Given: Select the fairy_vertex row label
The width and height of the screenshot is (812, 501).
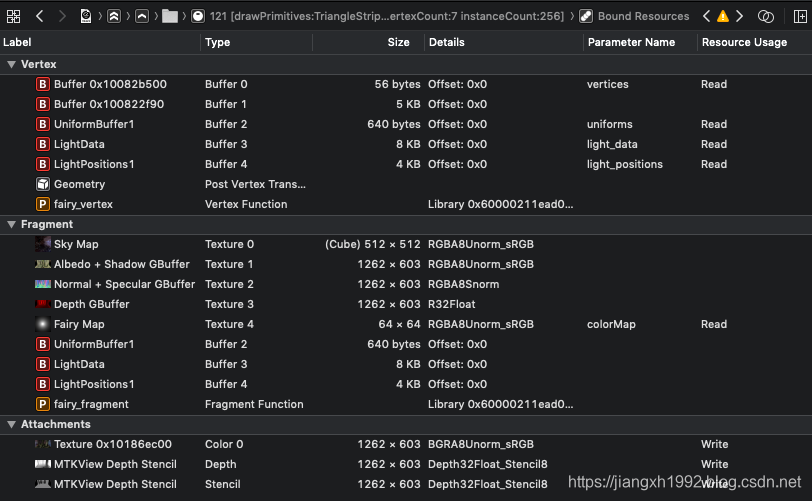Looking at the screenshot, I should coord(83,204).
